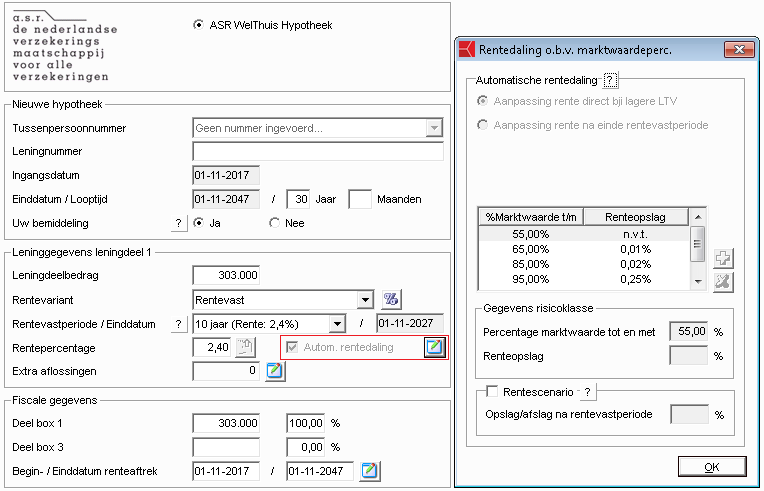
Task: Click the Leningnummer input field
Action: pyautogui.click(x=318, y=151)
